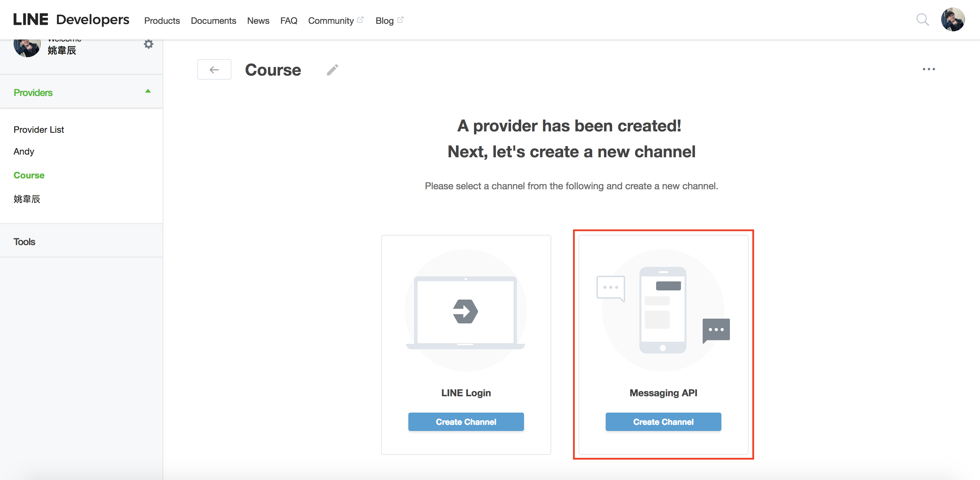Viewport: 980px width, 480px height.
Task: Select the Andy provider
Action: [x=24, y=151]
